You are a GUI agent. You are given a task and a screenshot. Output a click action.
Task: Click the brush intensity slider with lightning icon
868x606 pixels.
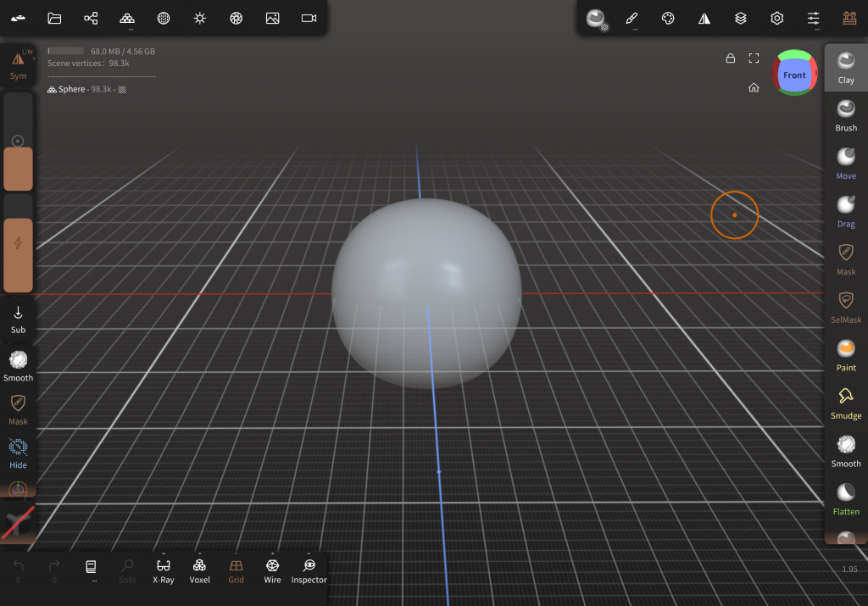click(19, 243)
